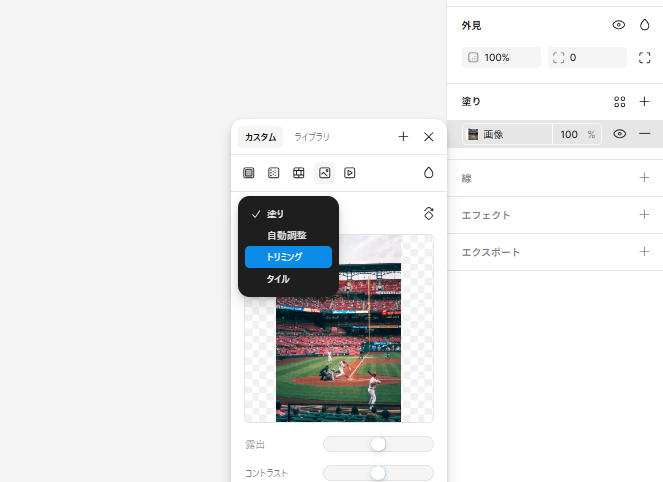Choose タイル from the image mode menu

278,279
